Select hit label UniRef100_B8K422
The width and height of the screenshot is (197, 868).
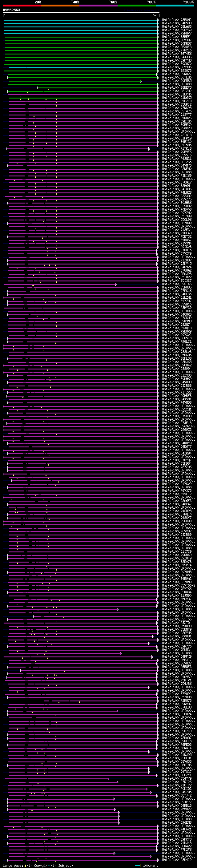(177, 846)
